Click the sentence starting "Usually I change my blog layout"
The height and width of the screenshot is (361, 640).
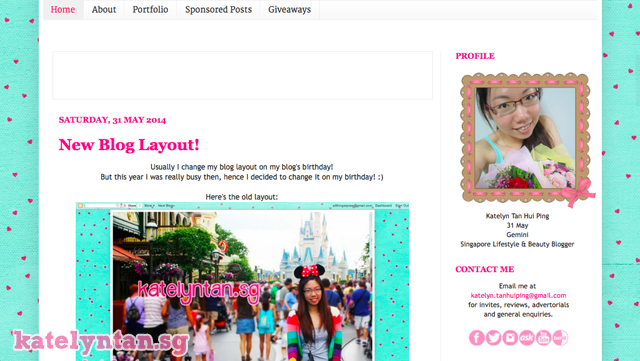click(242, 167)
